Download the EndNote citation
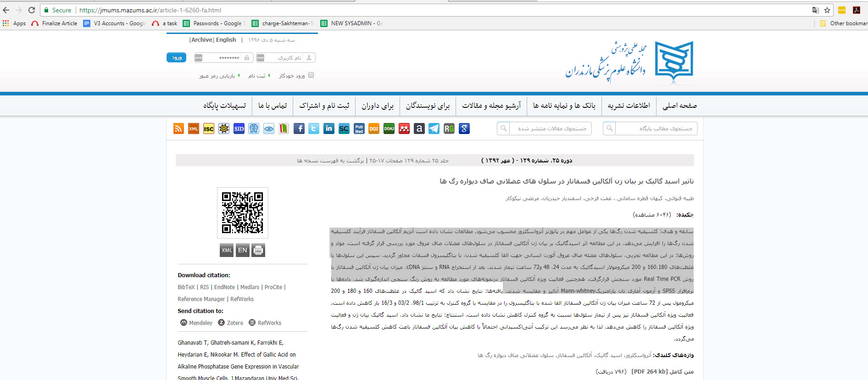This screenshot has height=380, width=868. pyautogui.click(x=224, y=287)
